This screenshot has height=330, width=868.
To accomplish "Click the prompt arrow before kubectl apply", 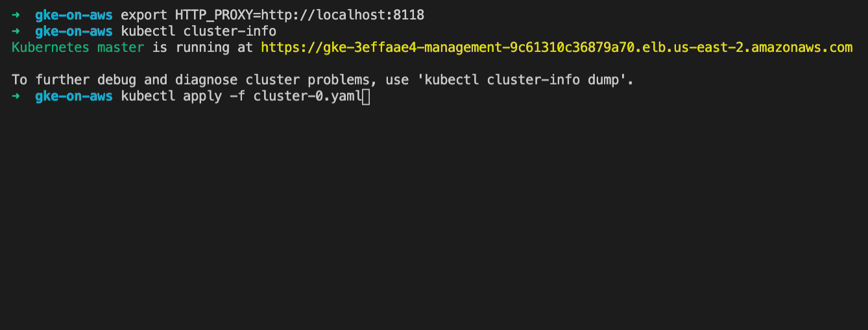I will coord(16,97).
